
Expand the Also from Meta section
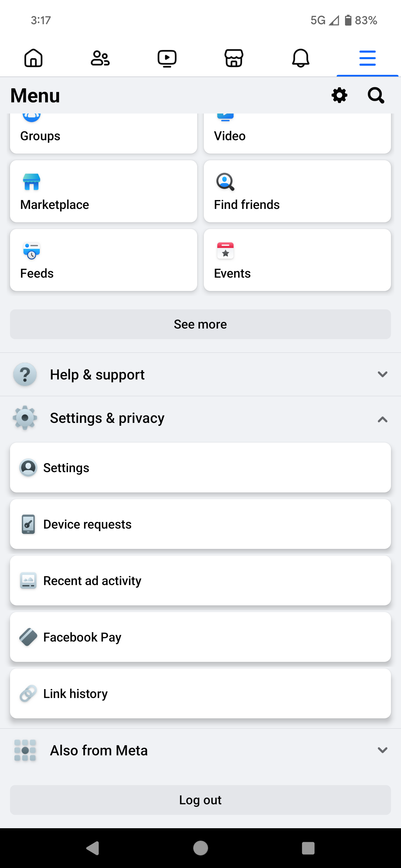click(200, 750)
